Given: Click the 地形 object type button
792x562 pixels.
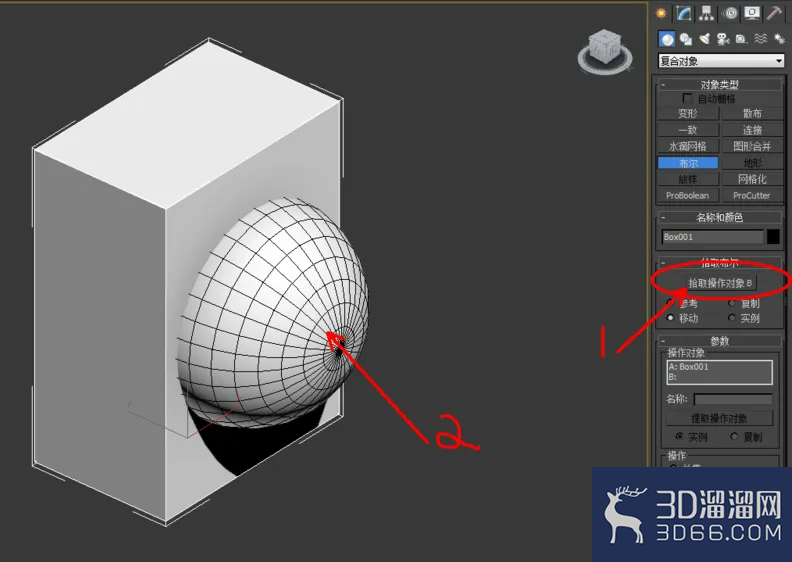Looking at the screenshot, I should coord(752,163).
